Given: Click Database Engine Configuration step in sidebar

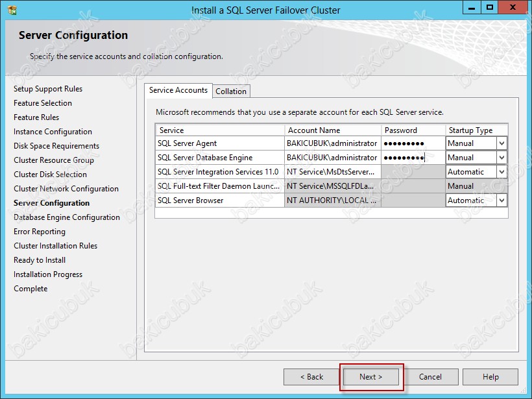Looking at the screenshot, I should [67, 217].
